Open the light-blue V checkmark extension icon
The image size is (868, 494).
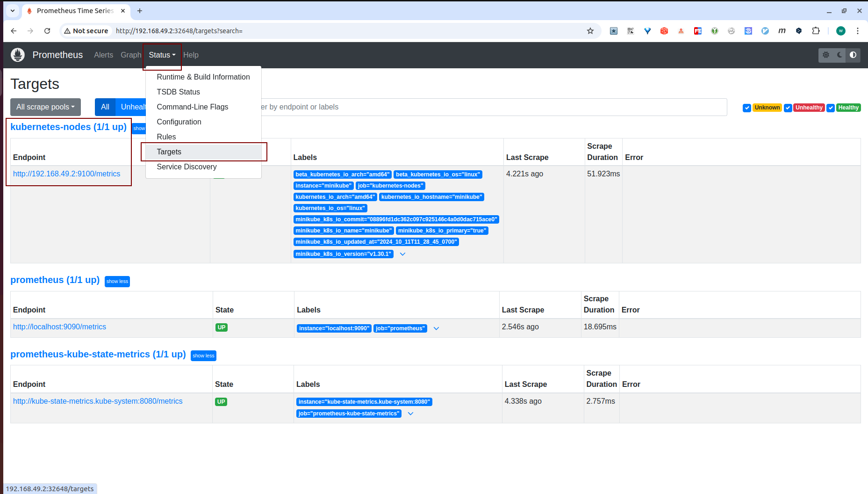tap(765, 31)
